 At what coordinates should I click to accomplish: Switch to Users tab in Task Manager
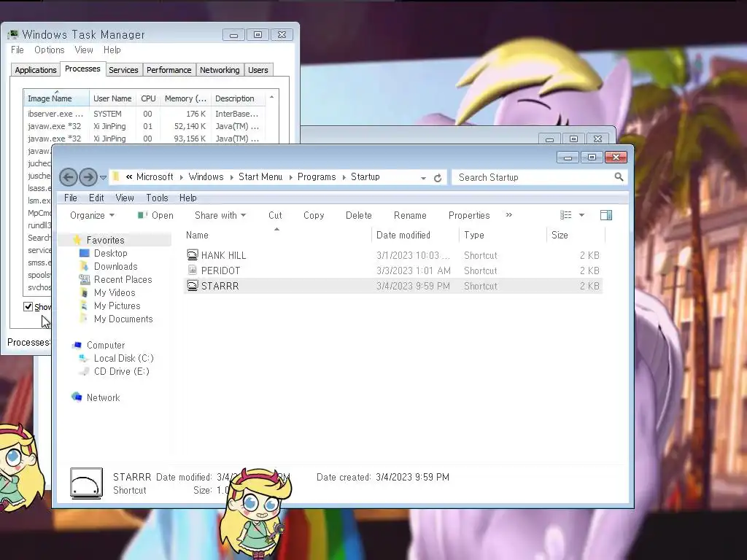pos(258,70)
